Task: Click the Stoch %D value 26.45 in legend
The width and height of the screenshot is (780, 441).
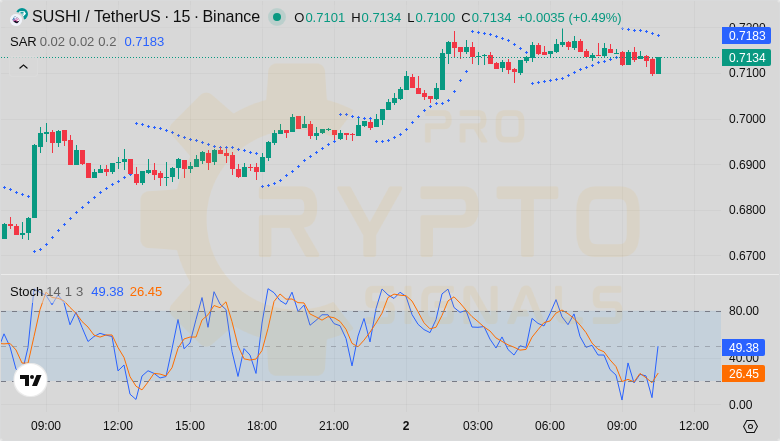Action: pos(146,292)
